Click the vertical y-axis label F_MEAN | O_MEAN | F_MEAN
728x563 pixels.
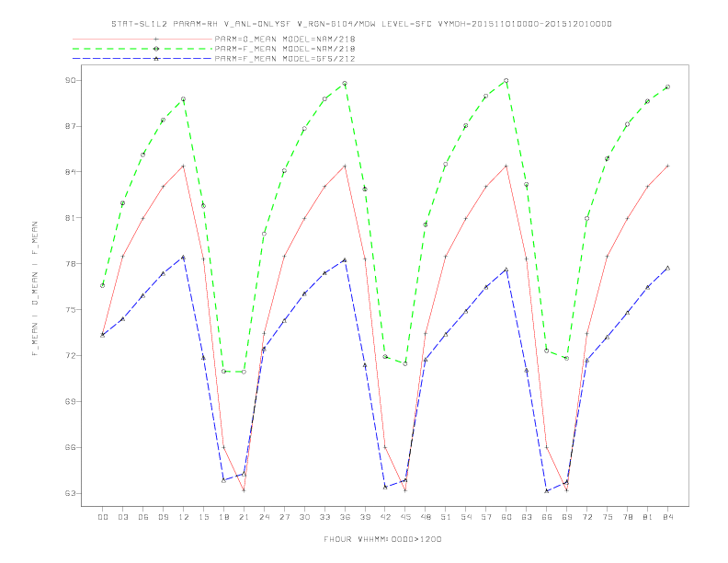coord(35,289)
